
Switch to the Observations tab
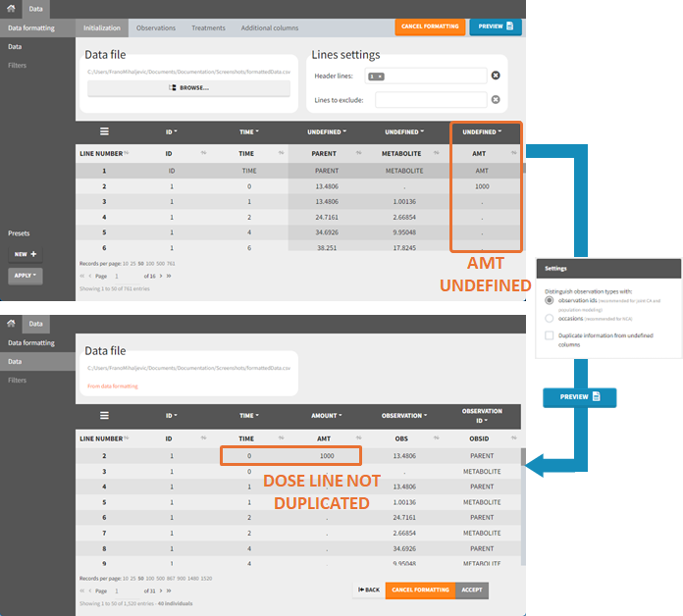155,27
